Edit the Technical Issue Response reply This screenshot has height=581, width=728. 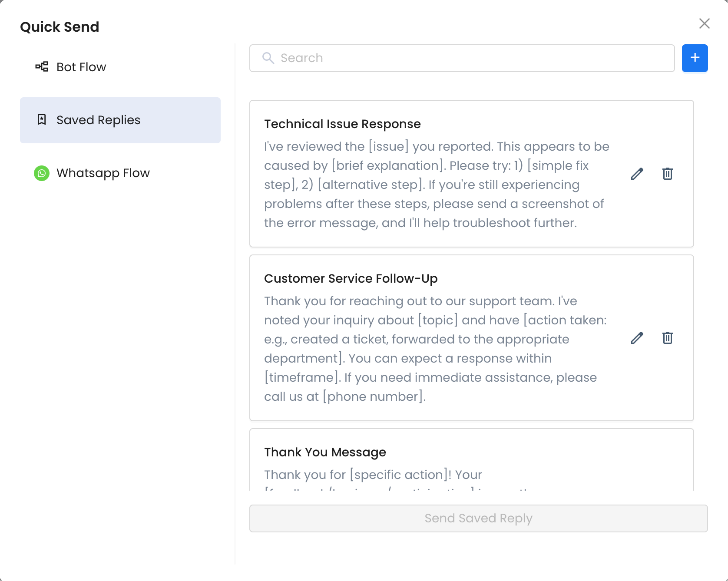click(x=637, y=174)
